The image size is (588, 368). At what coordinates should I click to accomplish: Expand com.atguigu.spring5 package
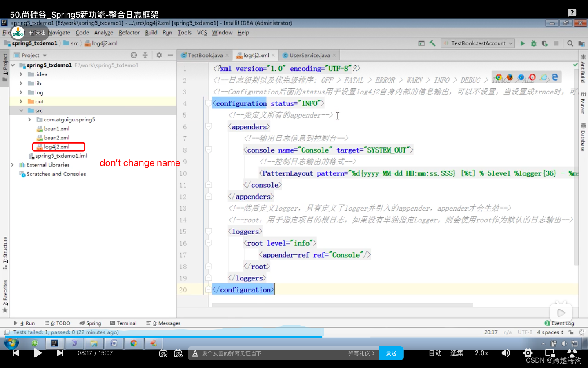[x=29, y=120]
